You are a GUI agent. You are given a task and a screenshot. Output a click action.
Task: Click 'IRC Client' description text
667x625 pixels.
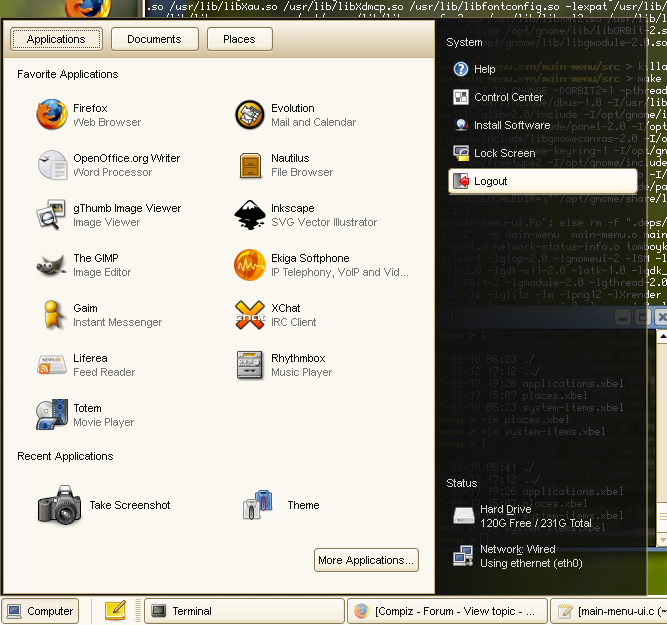click(294, 322)
